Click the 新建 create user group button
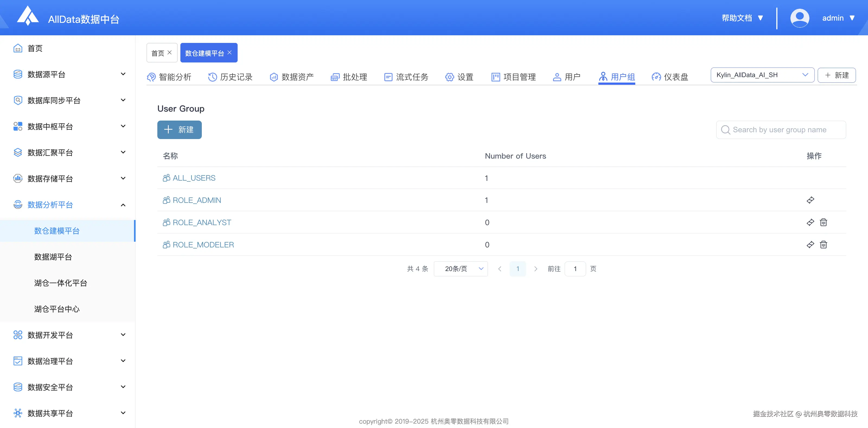The image size is (868, 428). point(179,130)
